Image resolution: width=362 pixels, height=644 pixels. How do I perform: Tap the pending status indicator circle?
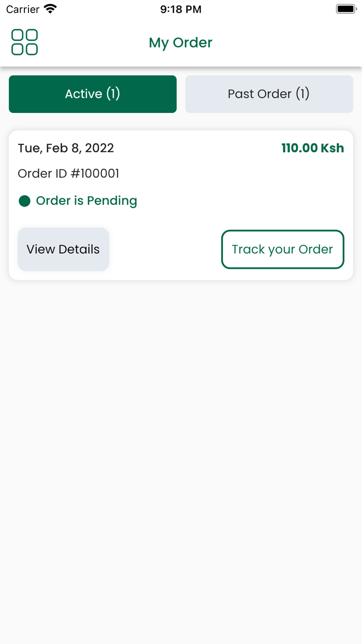click(x=24, y=201)
